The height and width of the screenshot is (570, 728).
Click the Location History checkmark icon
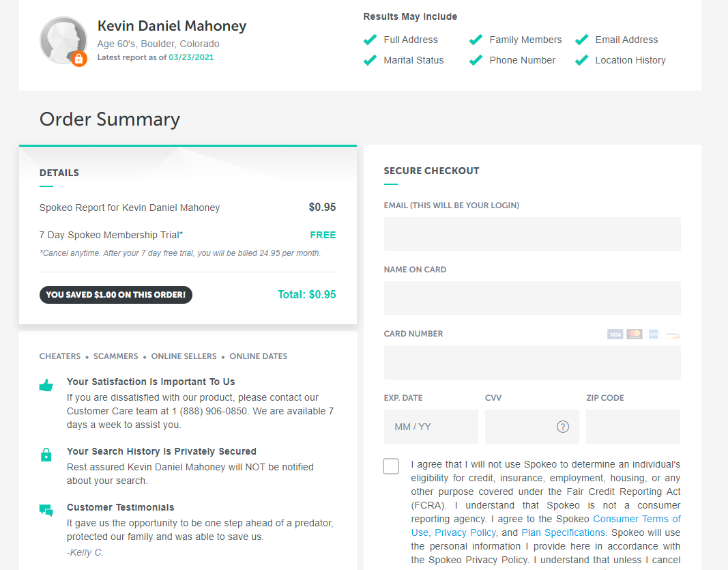[582, 60]
